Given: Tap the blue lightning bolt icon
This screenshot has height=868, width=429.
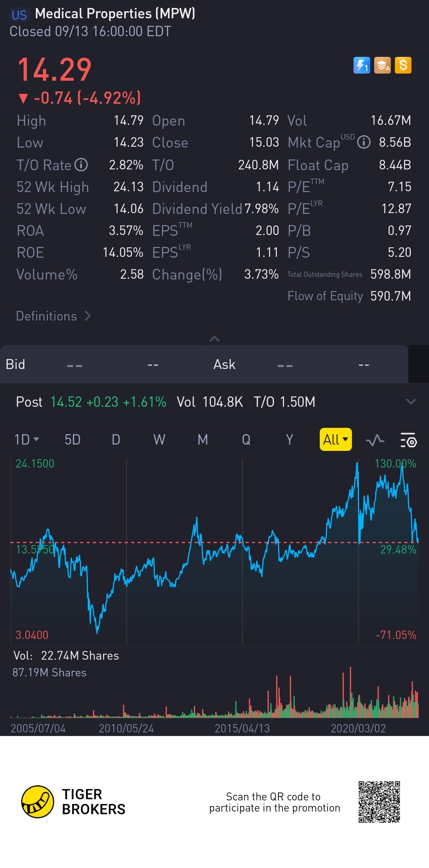Looking at the screenshot, I should (361, 65).
